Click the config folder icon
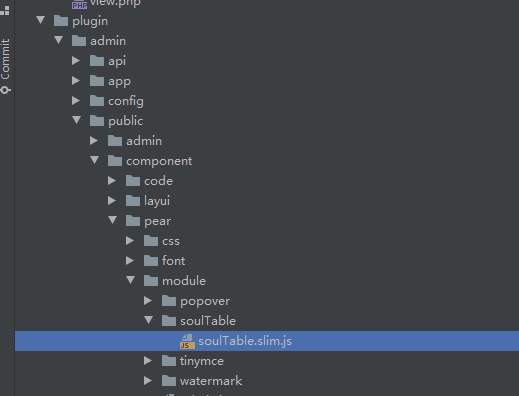The height and width of the screenshot is (396, 519). pyautogui.click(x=97, y=101)
